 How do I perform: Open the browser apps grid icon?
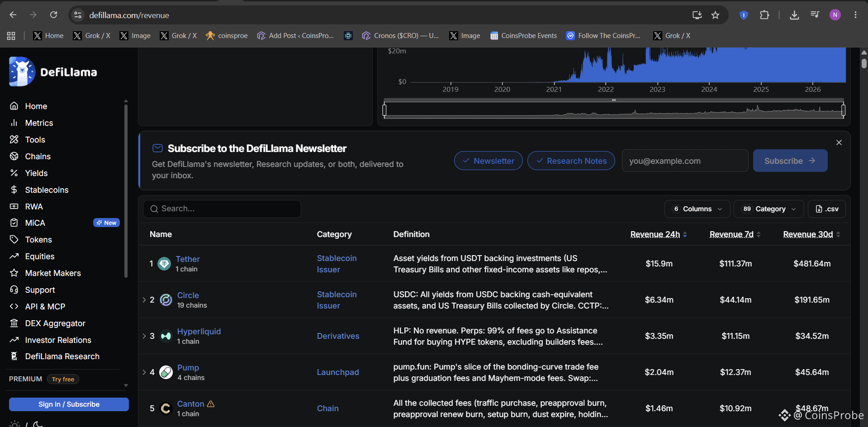pos(11,36)
